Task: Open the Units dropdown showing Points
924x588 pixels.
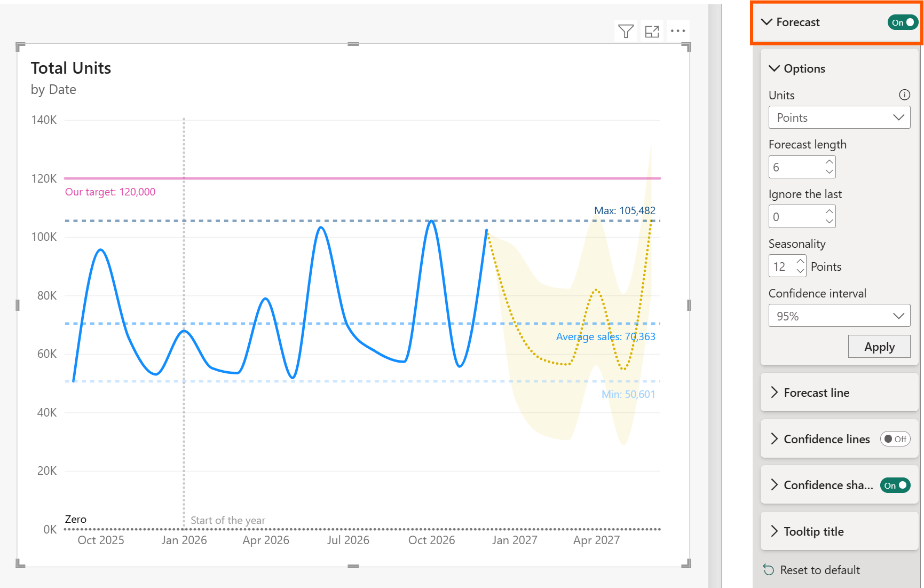Action: (x=839, y=117)
